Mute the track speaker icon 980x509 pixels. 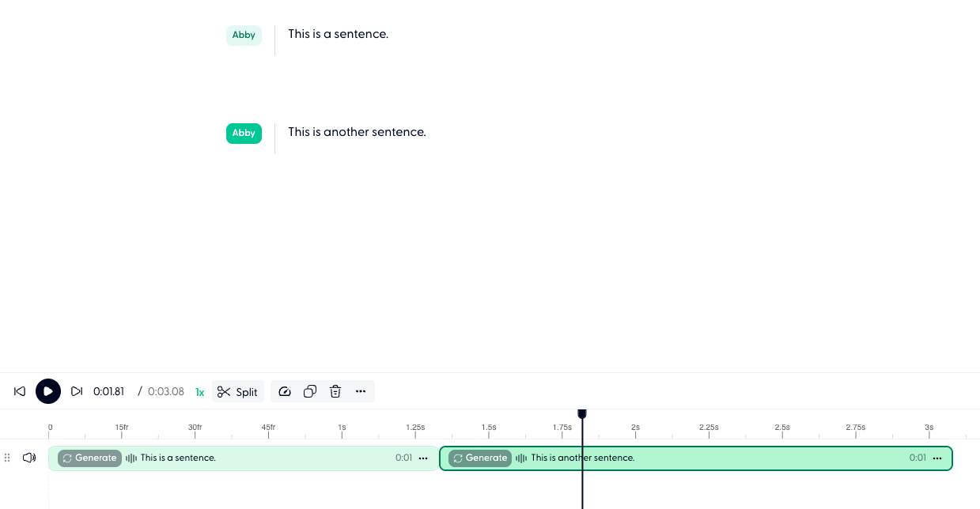click(29, 458)
